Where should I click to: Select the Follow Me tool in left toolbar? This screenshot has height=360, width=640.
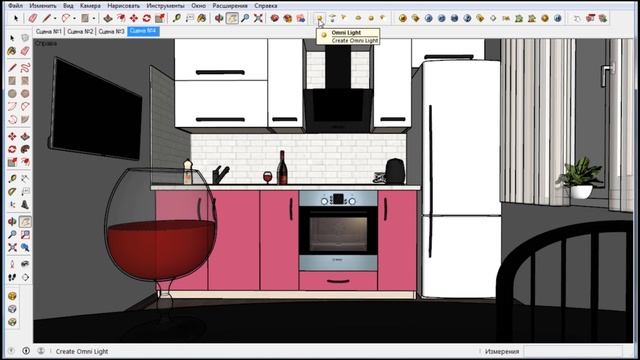coord(25,149)
